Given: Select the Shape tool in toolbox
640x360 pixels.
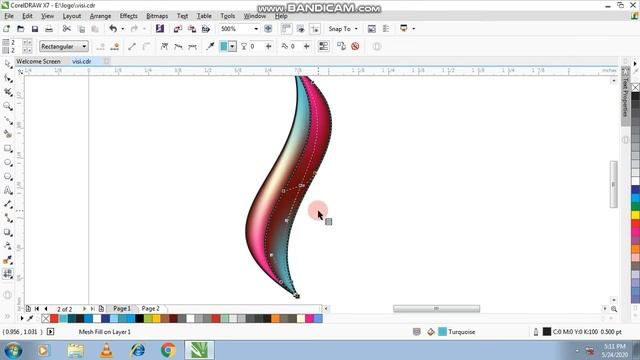Looking at the screenshot, I should (8, 78).
